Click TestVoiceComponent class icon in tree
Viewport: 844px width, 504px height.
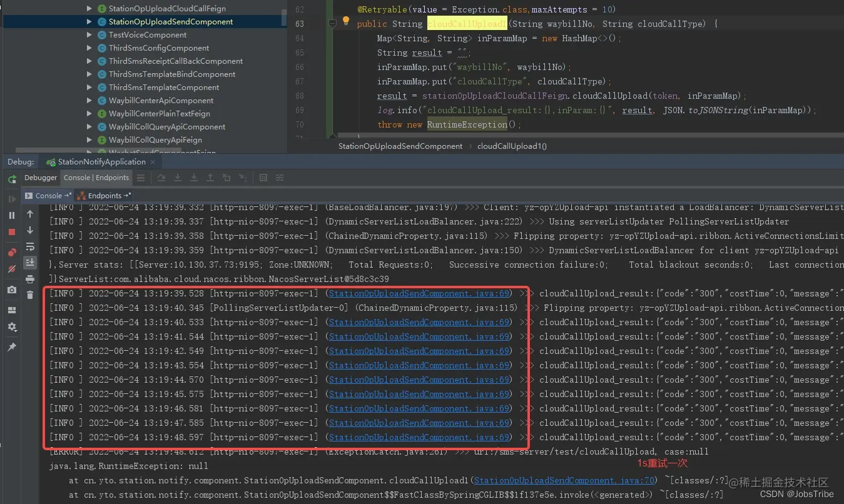pos(102,35)
